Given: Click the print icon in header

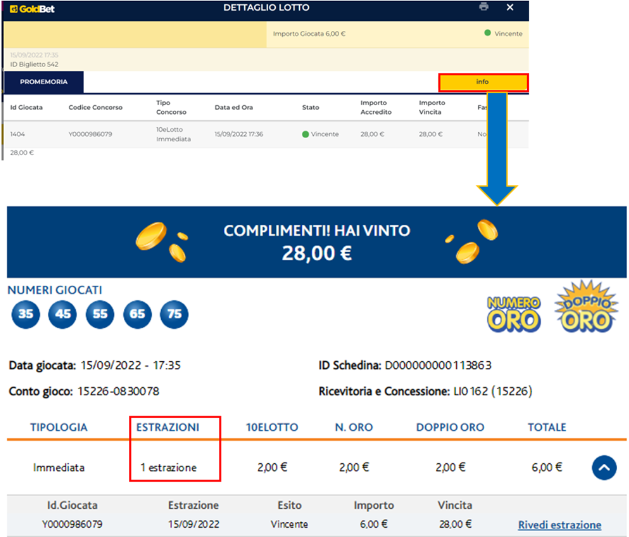Looking at the screenshot, I should (x=484, y=7).
